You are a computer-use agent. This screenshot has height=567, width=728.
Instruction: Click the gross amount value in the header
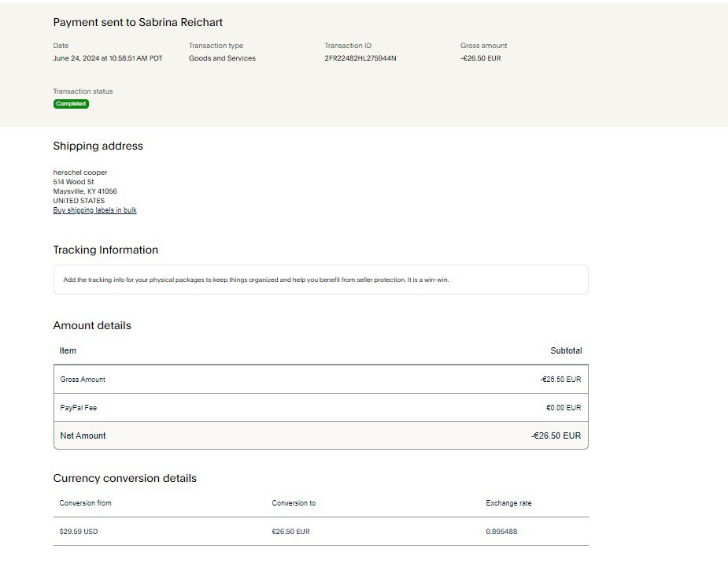pos(480,58)
